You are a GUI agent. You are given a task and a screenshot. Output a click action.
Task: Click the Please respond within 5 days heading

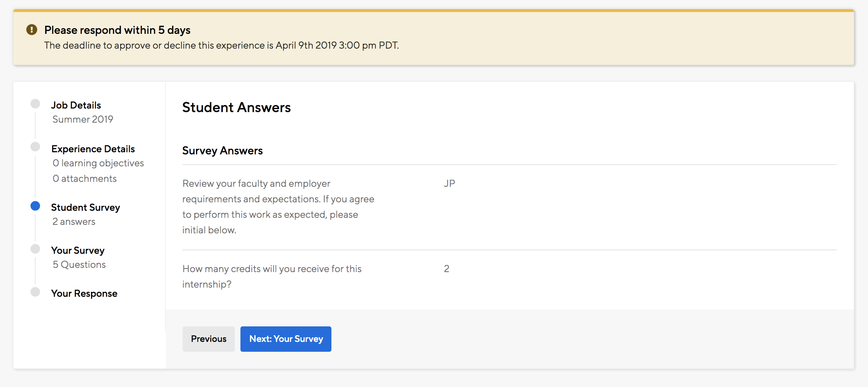click(x=117, y=30)
